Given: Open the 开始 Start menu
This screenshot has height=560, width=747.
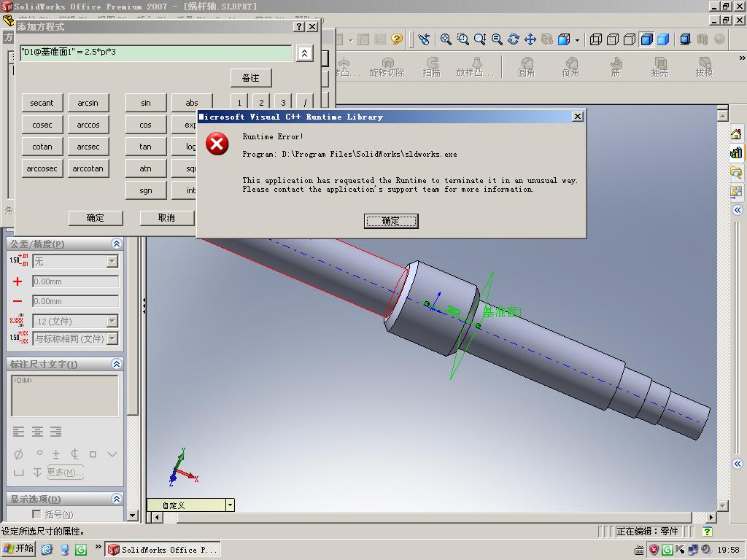Looking at the screenshot, I should pos(19,549).
